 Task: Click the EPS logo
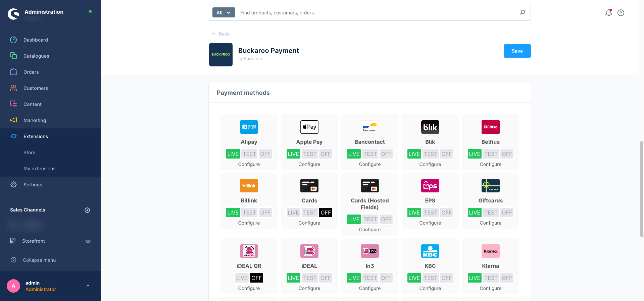430,186
